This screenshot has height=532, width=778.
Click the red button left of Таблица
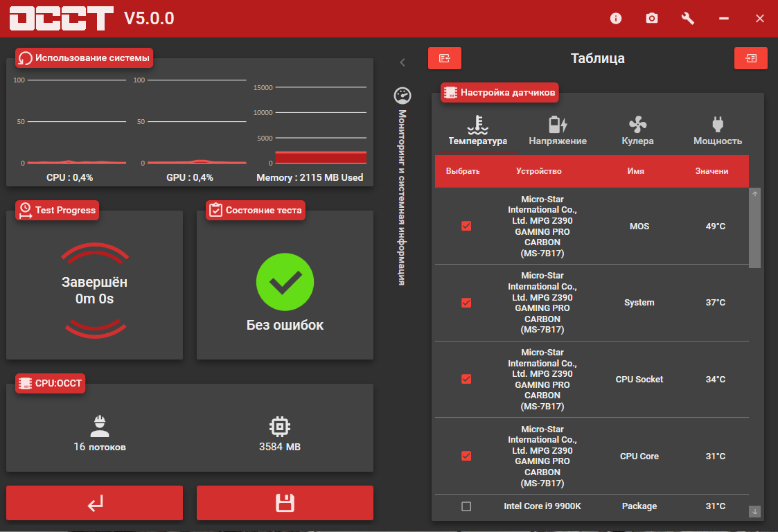pos(445,59)
